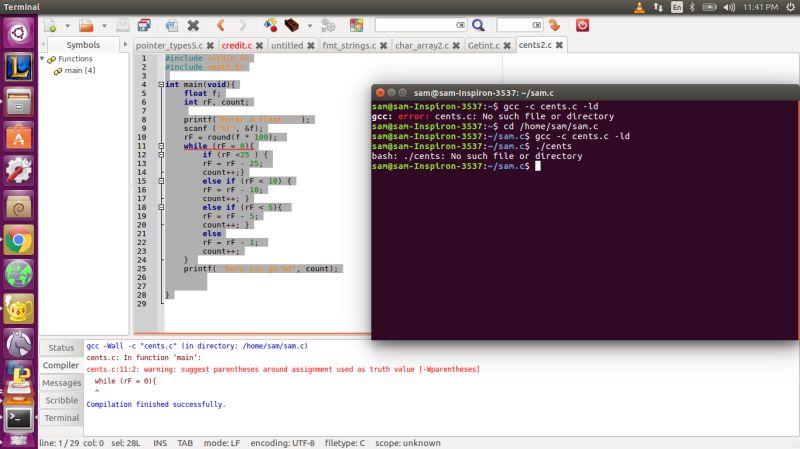Open the Status message tab

click(x=61, y=347)
